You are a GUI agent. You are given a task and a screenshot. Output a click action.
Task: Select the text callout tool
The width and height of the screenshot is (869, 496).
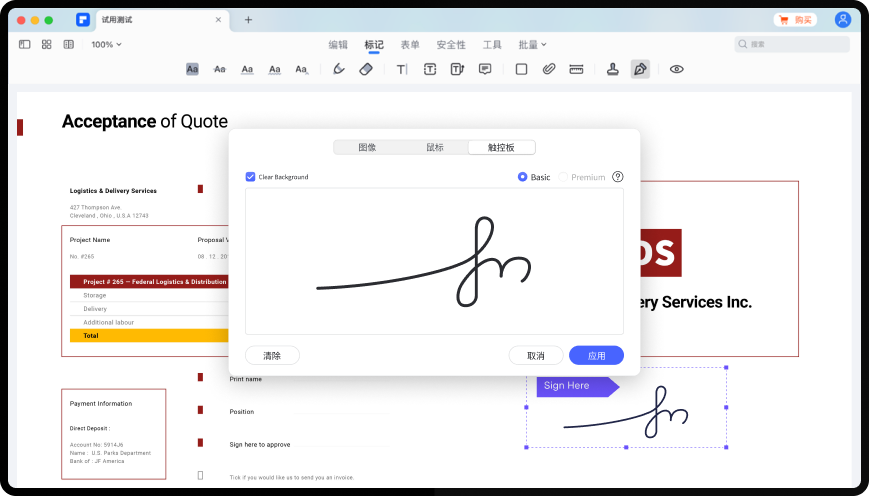[x=457, y=69]
